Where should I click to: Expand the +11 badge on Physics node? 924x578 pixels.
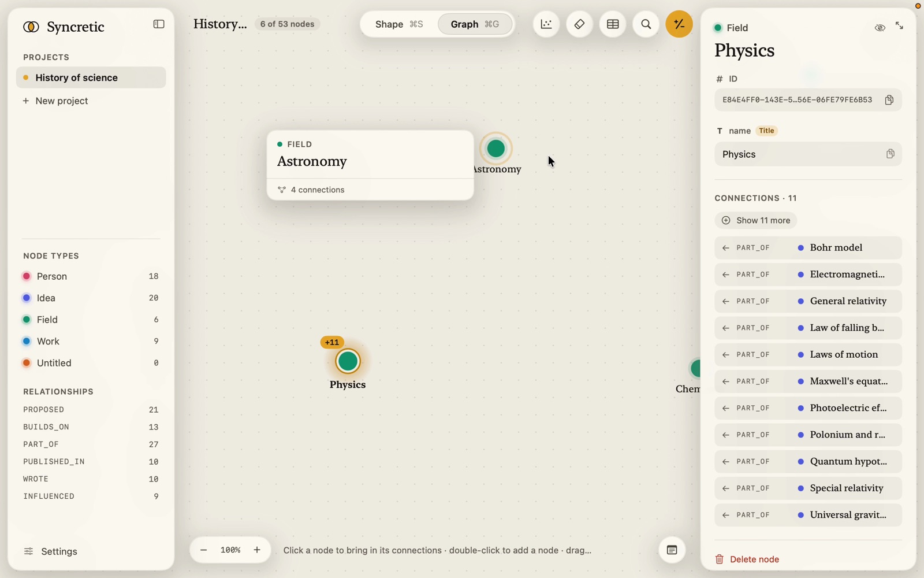pos(332,342)
